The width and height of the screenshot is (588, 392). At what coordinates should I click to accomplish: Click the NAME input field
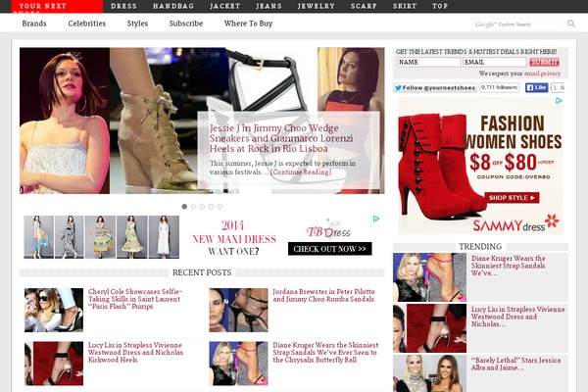(x=428, y=63)
